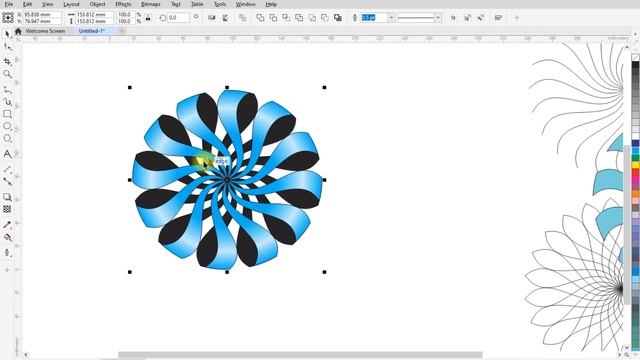Open property bar Quick Customize plus
640x360 pixels.
(517, 18)
